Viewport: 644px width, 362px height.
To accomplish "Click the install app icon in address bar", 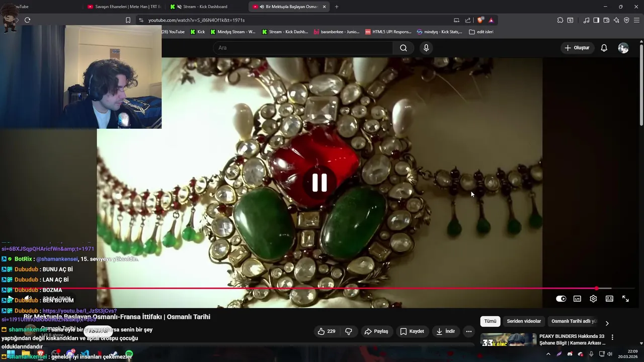I will click(x=456, y=20).
